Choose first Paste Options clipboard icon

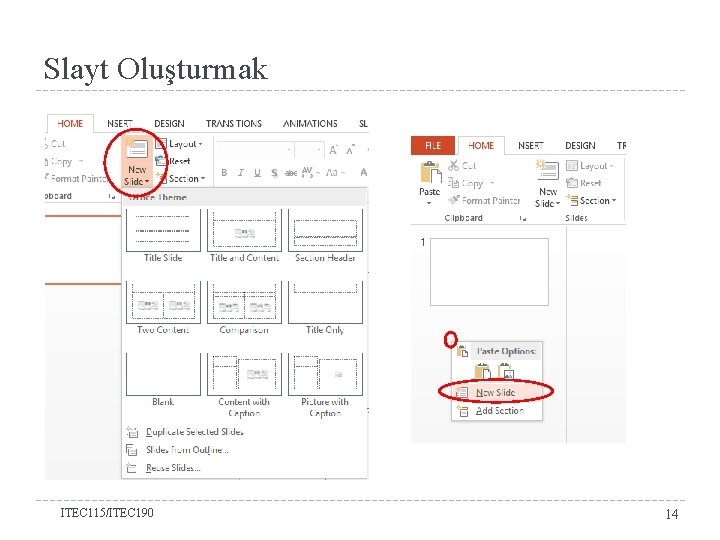tap(483, 371)
